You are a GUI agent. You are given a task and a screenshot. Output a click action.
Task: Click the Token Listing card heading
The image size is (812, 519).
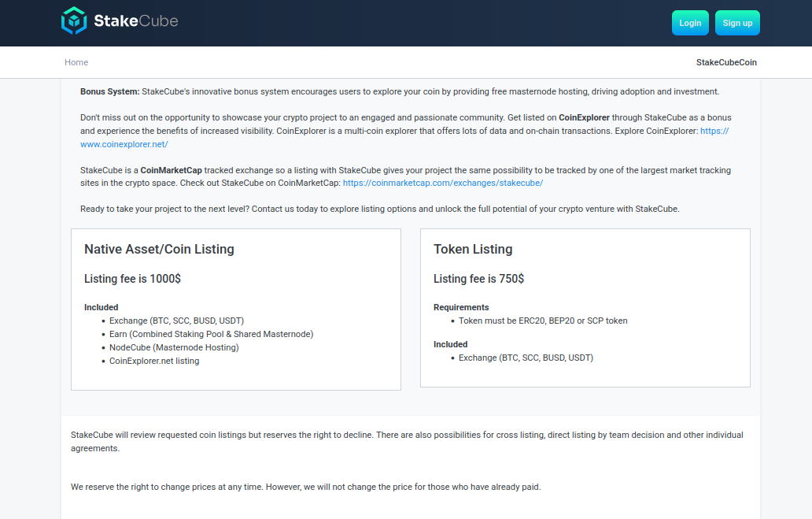472,249
